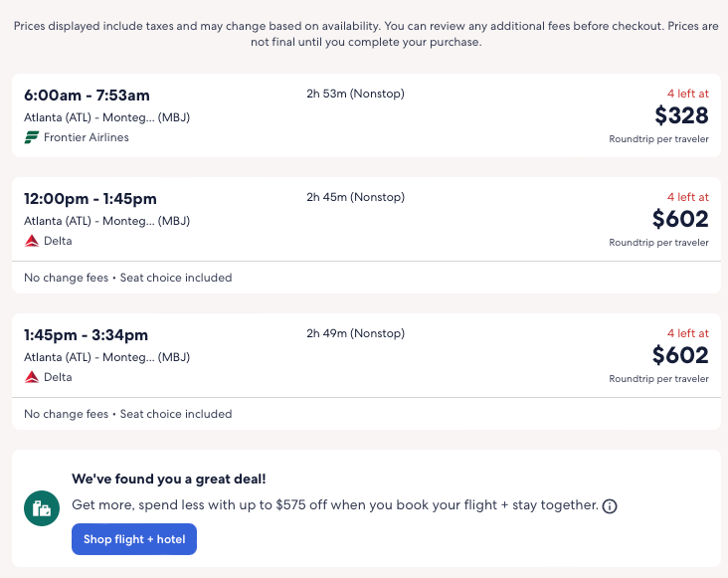Click the 2h 45m (Nonstop) duration text
This screenshot has width=728, height=578.
(355, 198)
